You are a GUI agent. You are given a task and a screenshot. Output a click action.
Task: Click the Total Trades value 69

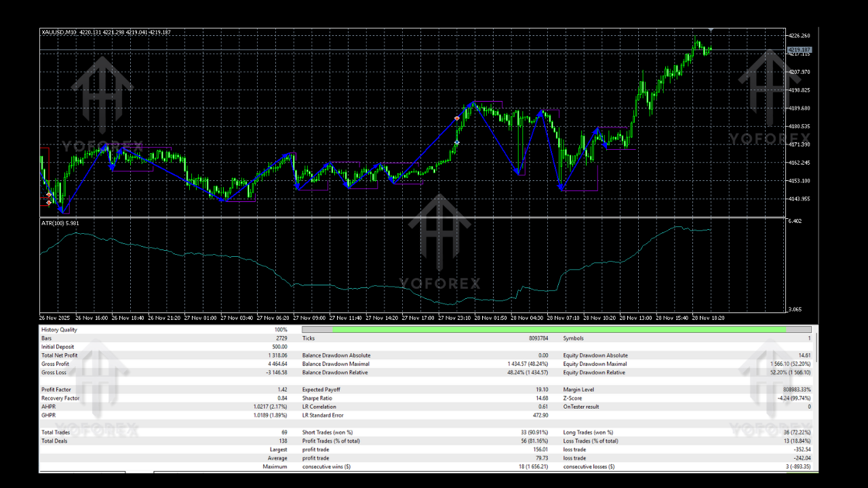coord(283,432)
